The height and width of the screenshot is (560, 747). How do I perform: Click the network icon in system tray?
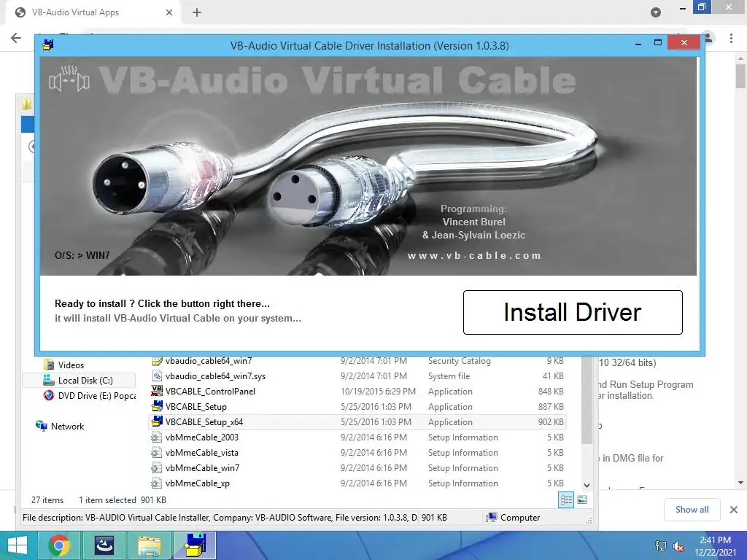tap(661, 546)
